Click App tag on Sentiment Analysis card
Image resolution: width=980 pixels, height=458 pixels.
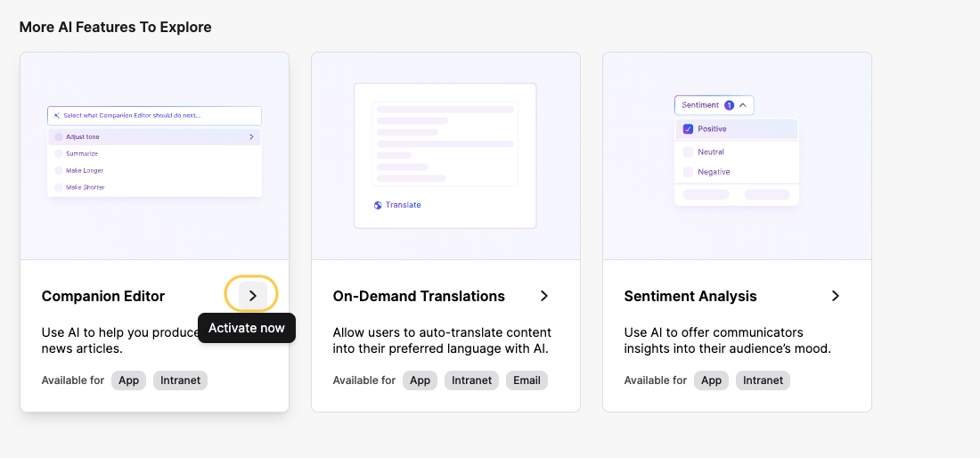711,380
